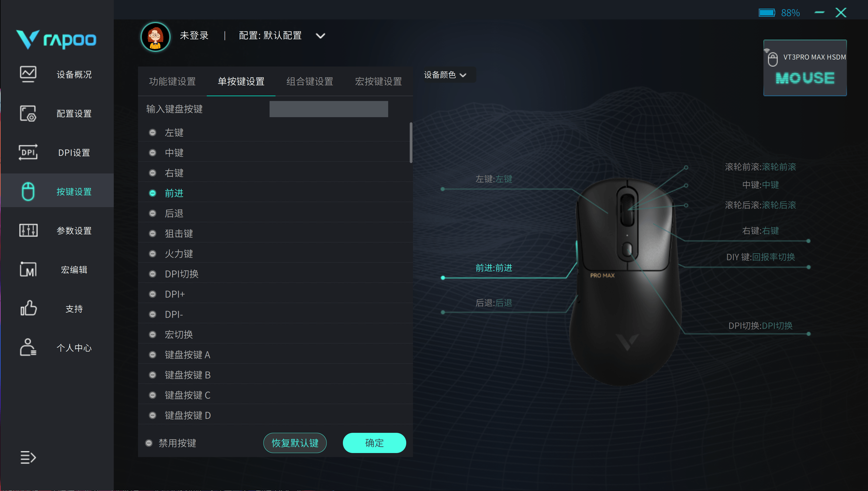This screenshot has width=868, height=491.
Task: Click the 输入键盘按键 input field
Action: (x=329, y=109)
